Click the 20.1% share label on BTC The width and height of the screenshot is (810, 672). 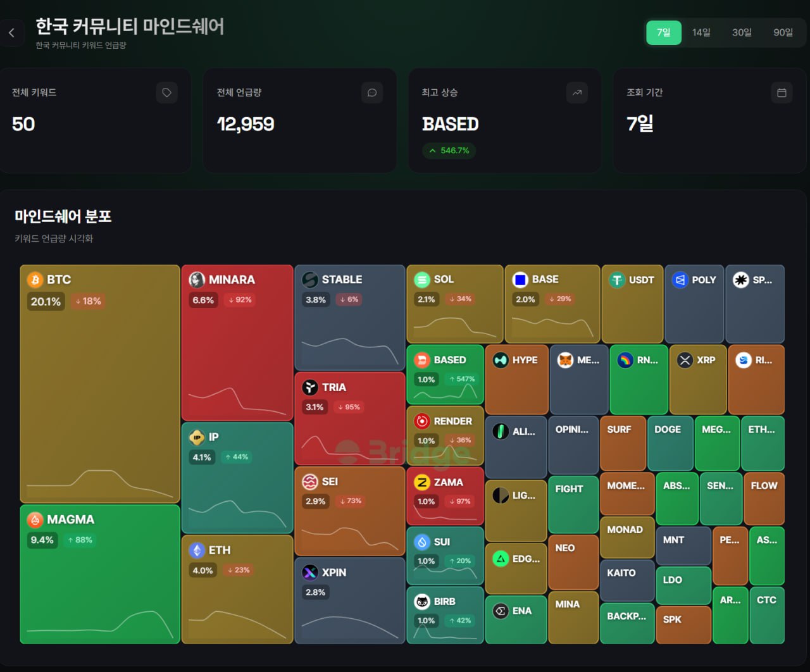pos(46,301)
